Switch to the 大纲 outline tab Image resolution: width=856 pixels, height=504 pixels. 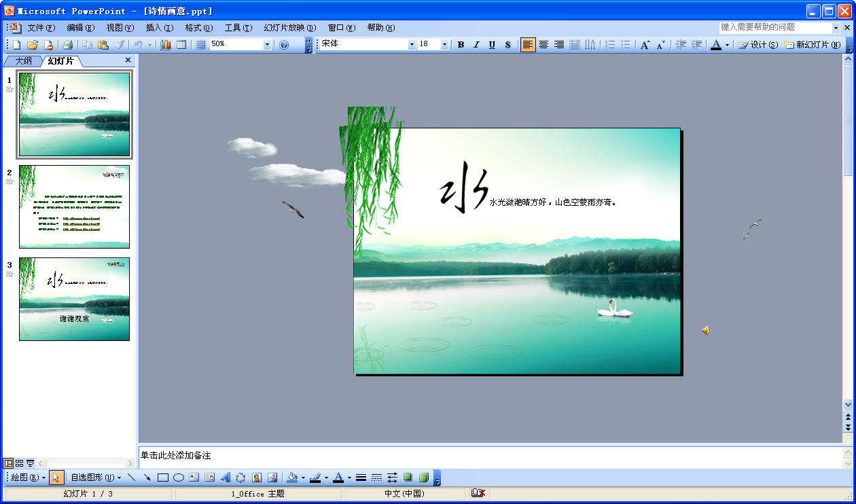coord(22,60)
